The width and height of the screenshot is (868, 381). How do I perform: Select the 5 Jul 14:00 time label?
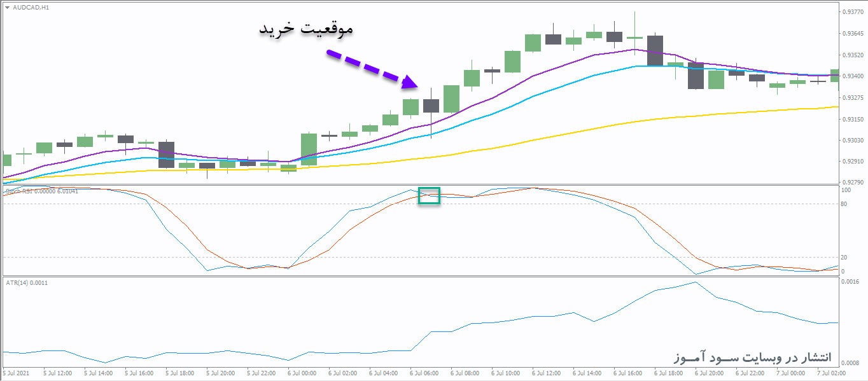pos(98,373)
